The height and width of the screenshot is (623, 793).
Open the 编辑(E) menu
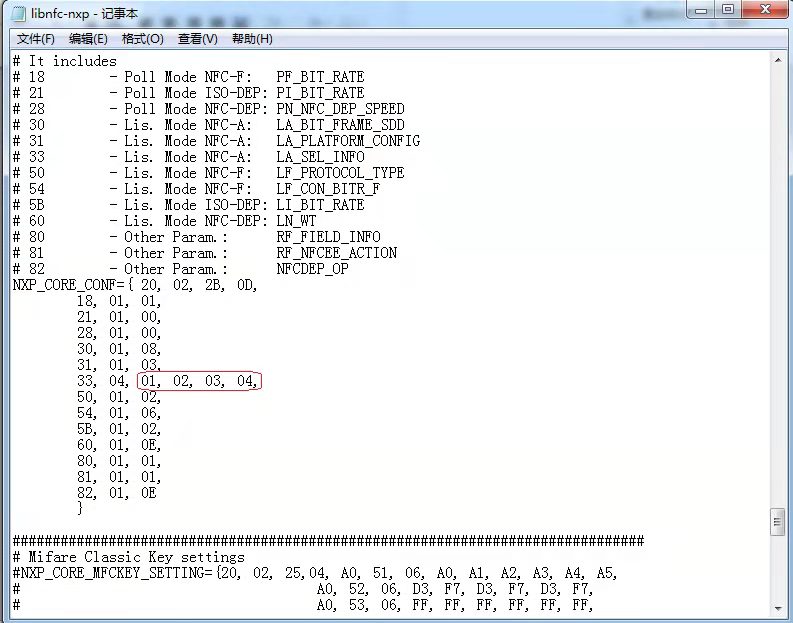[88, 39]
